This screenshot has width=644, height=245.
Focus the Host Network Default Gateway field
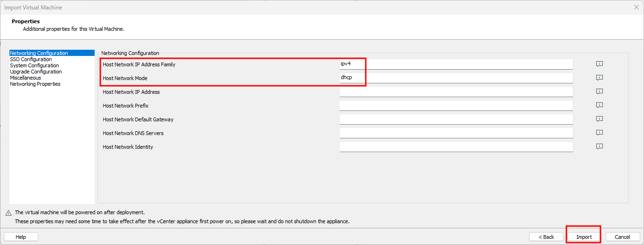tap(456, 119)
